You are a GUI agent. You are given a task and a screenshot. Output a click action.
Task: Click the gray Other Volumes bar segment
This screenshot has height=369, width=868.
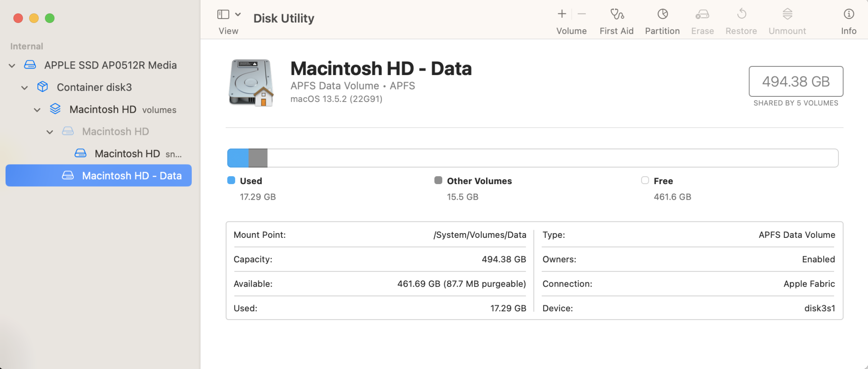pyautogui.click(x=258, y=158)
